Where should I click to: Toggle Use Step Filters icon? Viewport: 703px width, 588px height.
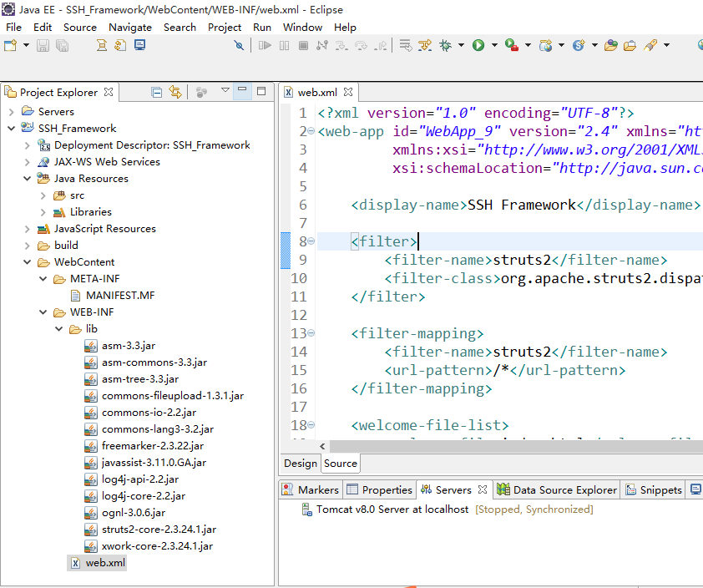(x=425, y=45)
